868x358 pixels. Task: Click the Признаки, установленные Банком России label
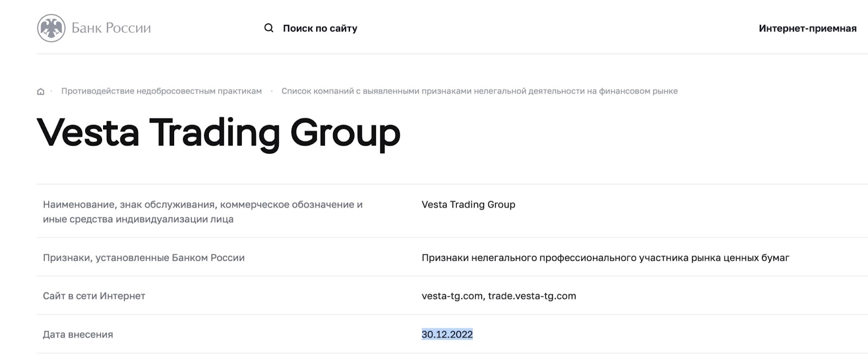coord(144,258)
